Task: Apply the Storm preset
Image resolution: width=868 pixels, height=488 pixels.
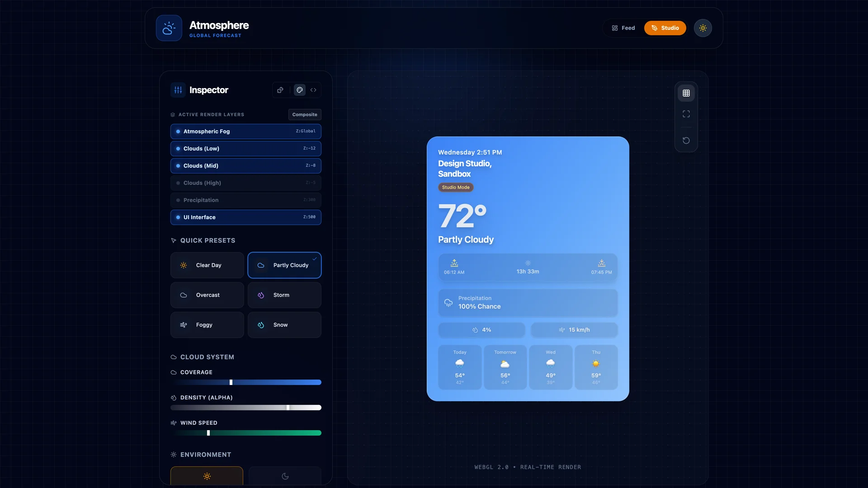Action: click(x=284, y=295)
